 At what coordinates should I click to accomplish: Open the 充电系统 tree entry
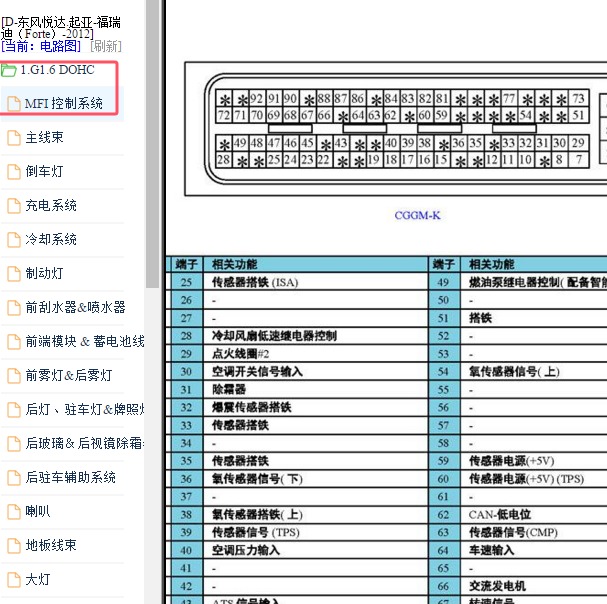point(51,206)
